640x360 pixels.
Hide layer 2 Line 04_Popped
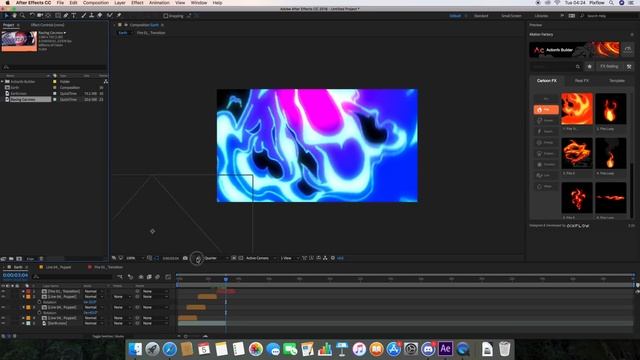point(3,297)
